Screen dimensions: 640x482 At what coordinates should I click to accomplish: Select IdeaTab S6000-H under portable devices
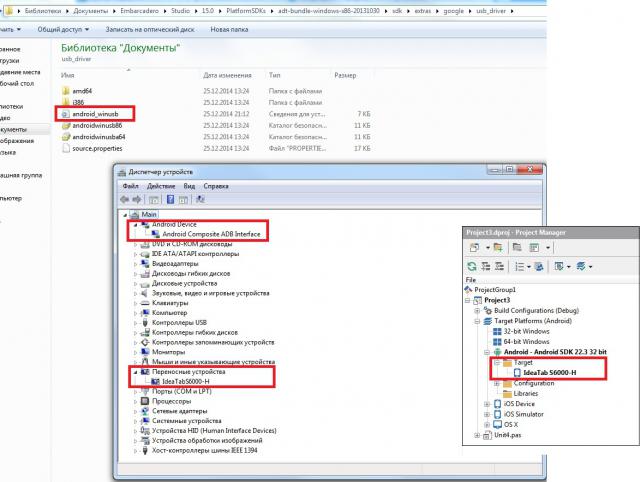coord(186,382)
